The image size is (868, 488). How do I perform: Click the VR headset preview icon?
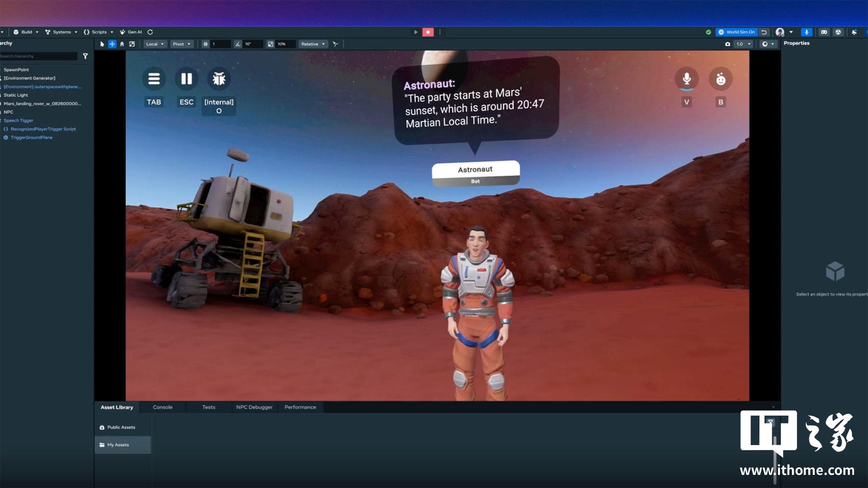[x=824, y=32]
